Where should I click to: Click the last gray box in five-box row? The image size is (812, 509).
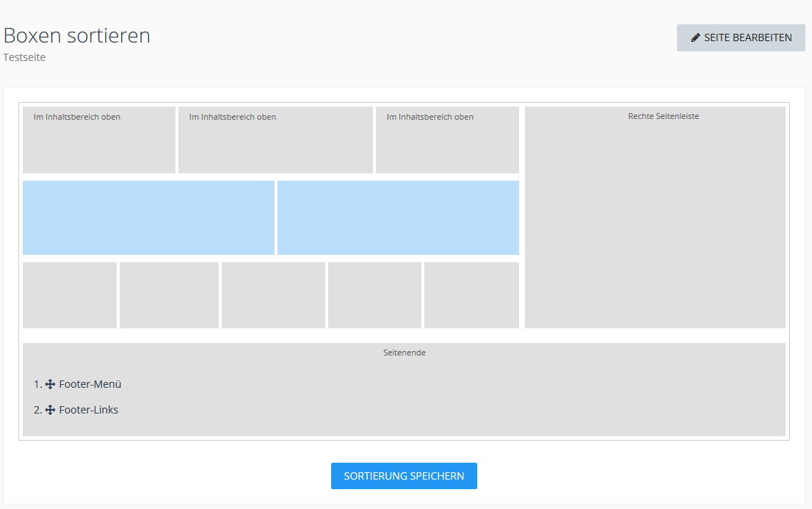point(471,295)
